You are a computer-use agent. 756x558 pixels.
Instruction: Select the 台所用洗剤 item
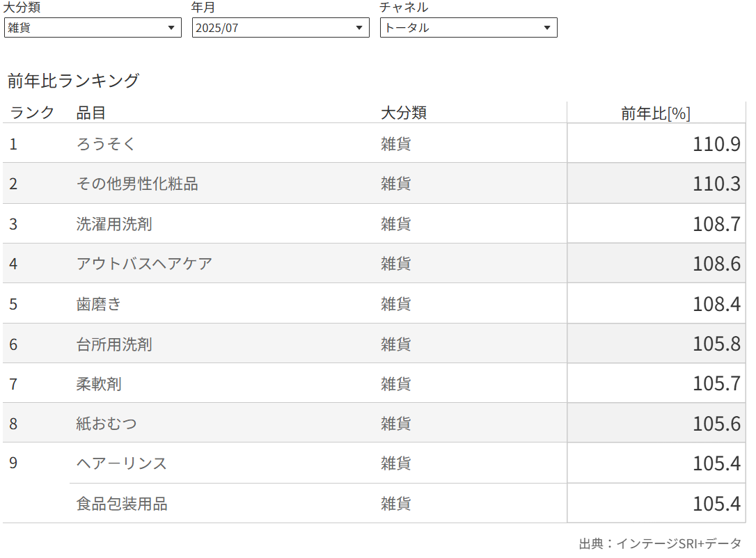(114, 344)
